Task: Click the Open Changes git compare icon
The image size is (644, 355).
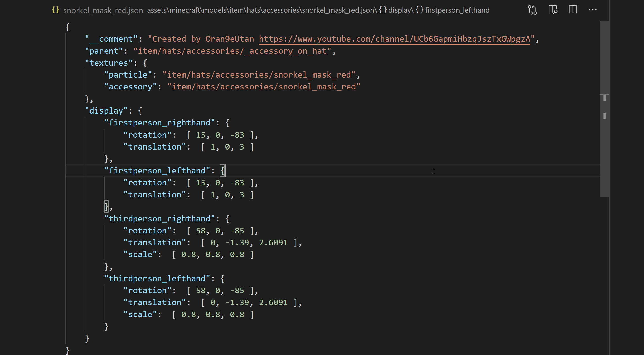Action: (x=532, y=10)
